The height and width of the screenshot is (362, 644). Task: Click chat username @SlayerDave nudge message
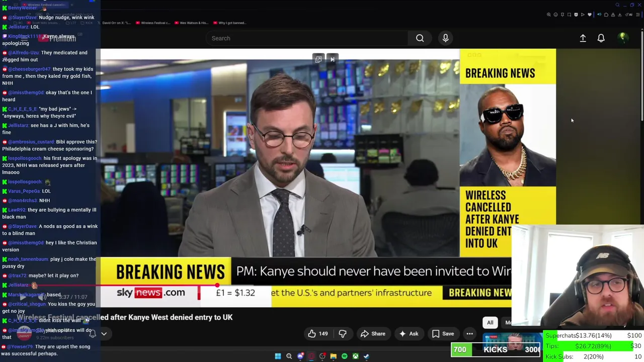tap(23, 18)
